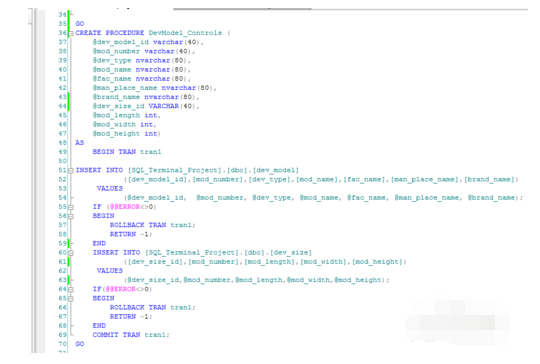
Task: Click line number 34 in the gutter
Action: click(62, 14)
